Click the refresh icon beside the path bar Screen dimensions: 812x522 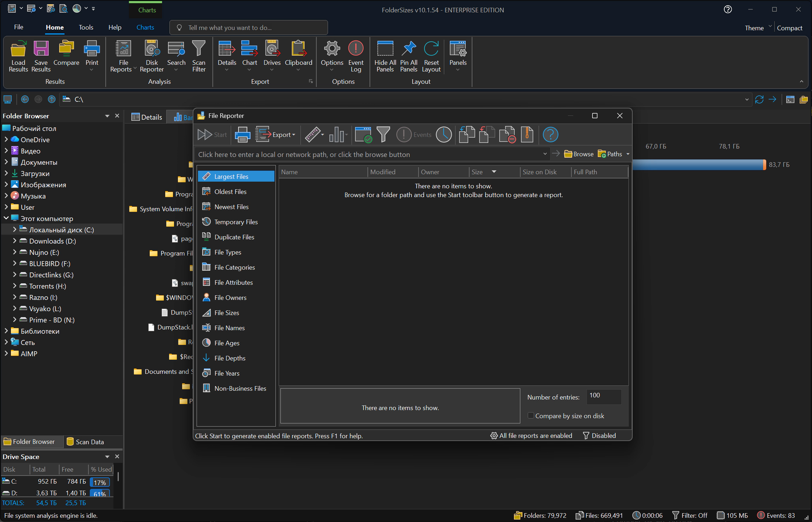click(x=759, y=99)
